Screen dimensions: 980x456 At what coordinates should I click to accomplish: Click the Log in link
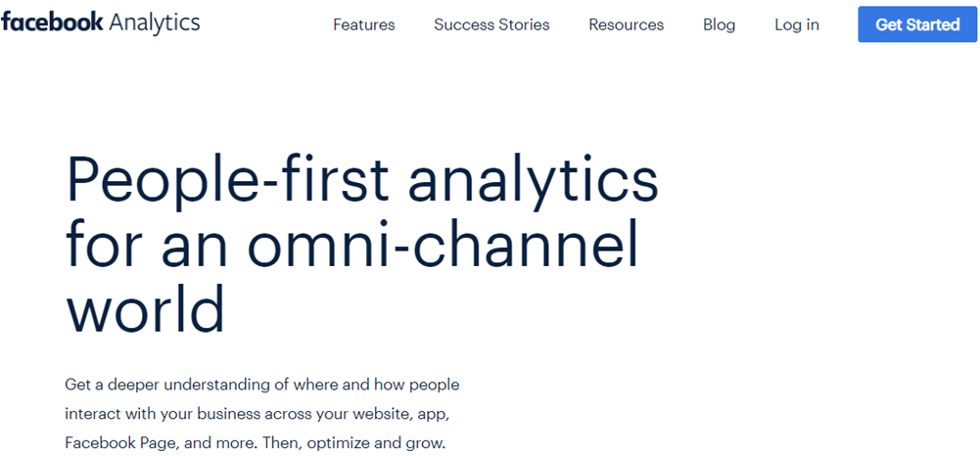(x=796, y=24)
